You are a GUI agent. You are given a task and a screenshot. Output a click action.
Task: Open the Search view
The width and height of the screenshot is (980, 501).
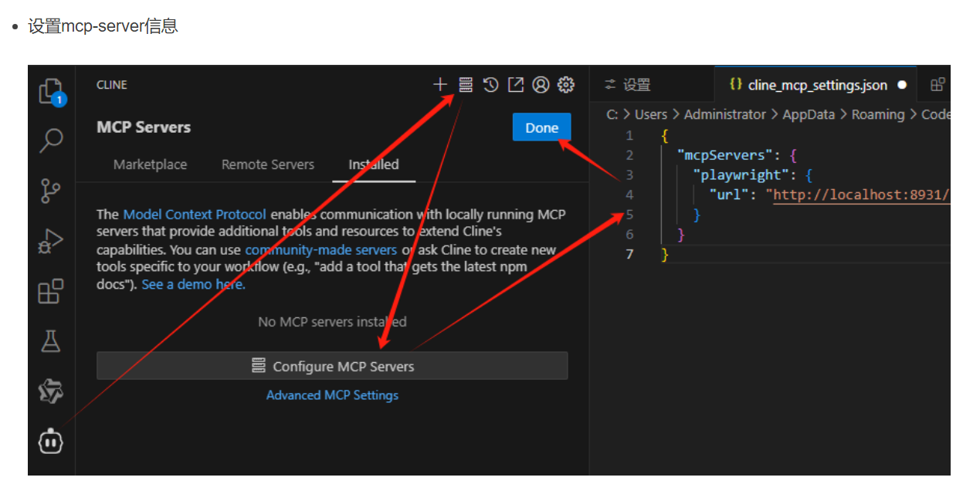(x=50, y=140)
